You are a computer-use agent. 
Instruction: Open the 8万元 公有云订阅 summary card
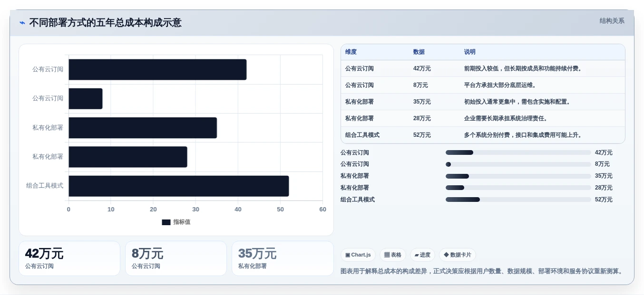tap(176, 258)
